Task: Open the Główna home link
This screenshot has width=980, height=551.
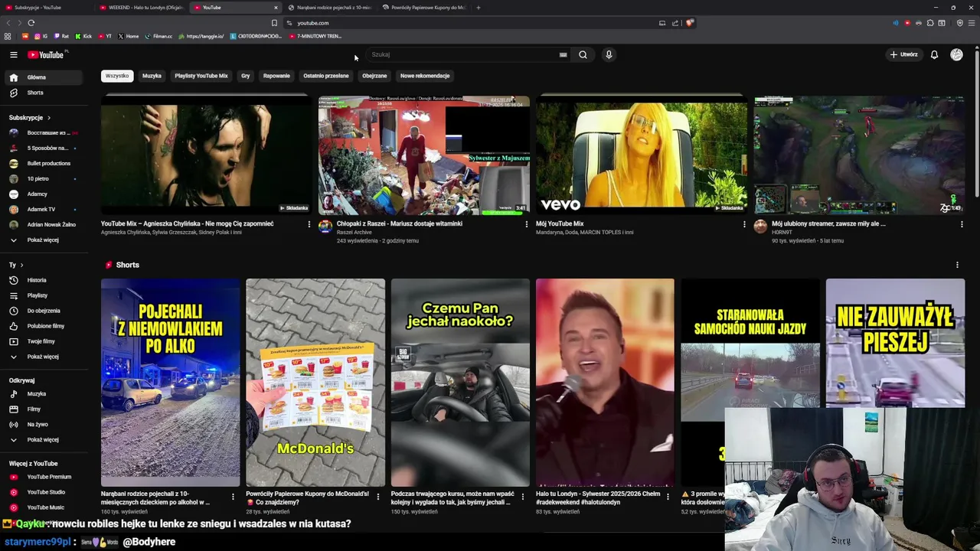Action: [45, 77]
